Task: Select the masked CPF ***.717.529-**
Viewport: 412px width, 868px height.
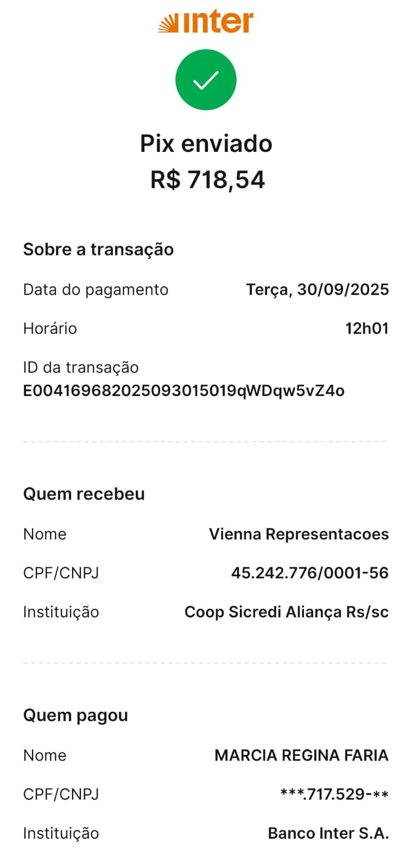Action: pyautogui.click(x=334, y=794)
